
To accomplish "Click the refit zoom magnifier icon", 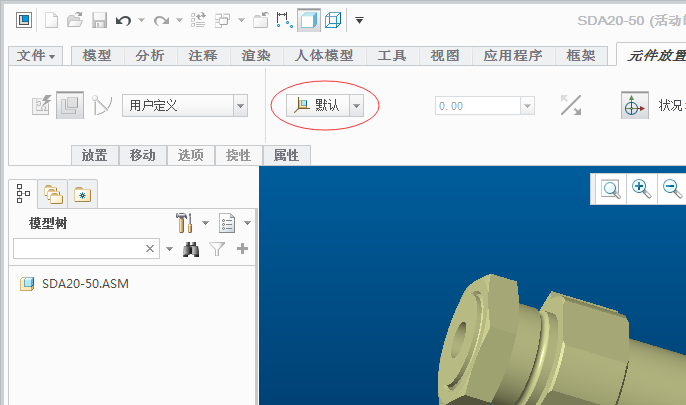I will 610,189.
